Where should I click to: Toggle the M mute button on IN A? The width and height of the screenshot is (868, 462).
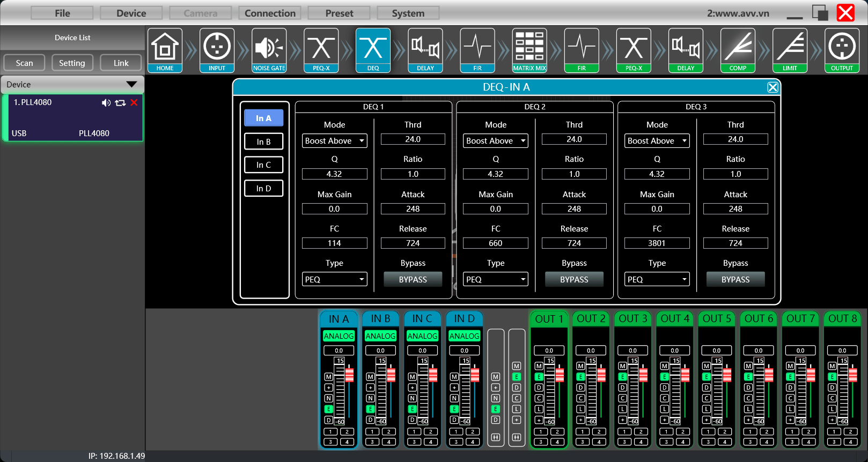point(329,377)
